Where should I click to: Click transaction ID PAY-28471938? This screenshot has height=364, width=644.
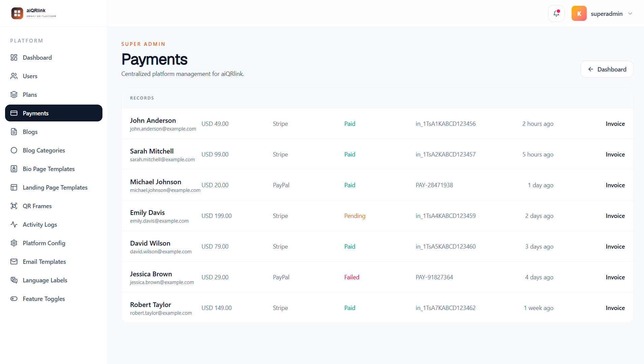(x=434, y=185)
